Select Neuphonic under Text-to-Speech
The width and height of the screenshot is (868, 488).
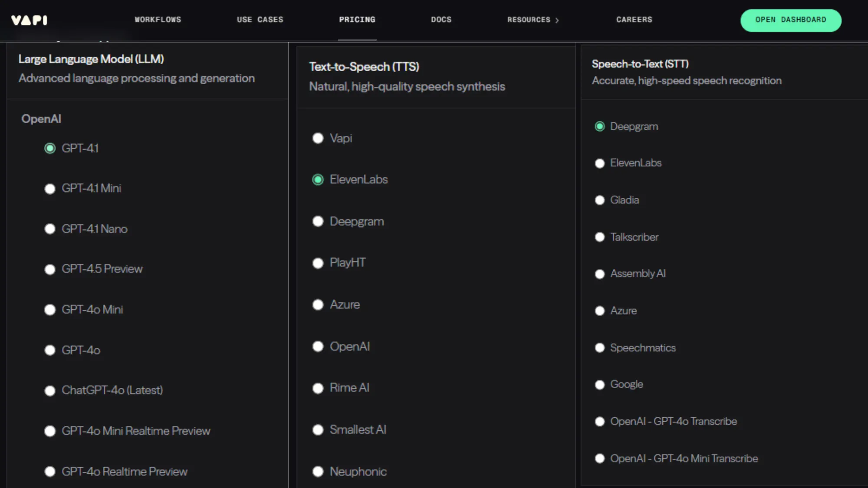[x=318, y=472]
